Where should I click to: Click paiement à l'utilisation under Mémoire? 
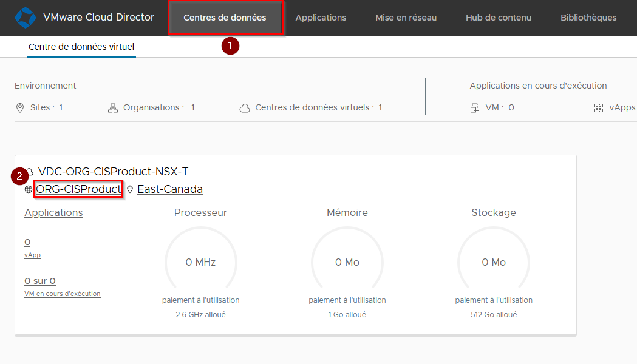347,300
